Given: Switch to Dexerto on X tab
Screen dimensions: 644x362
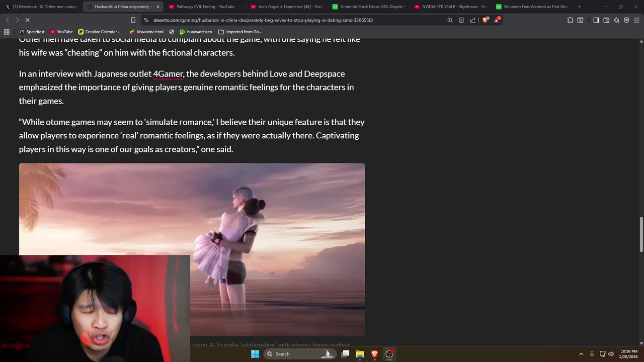Looking at the screenshot, I should coord(41,7).
